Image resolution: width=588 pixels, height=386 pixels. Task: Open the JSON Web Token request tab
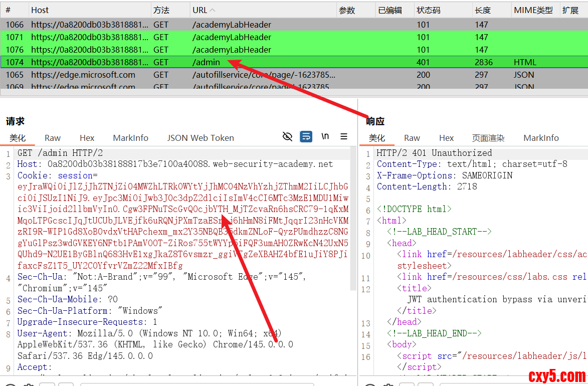201,138
